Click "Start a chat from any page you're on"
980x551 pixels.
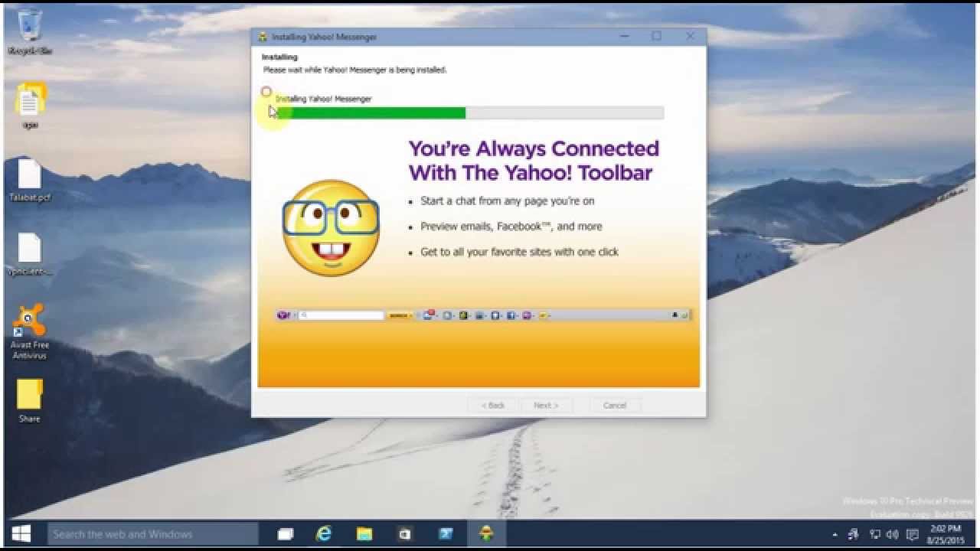point(507,201)
